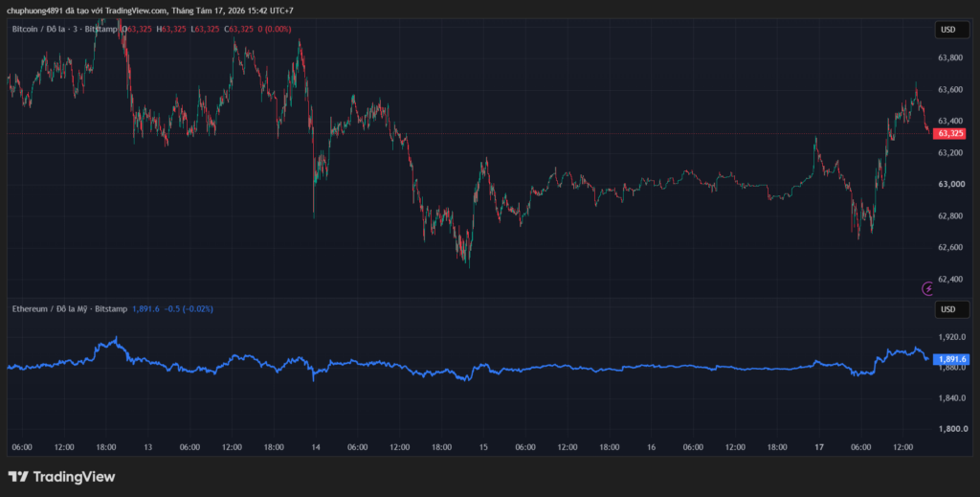Click the 62,800 price axis label
This screenshot has width=980, height=497.
950,216
